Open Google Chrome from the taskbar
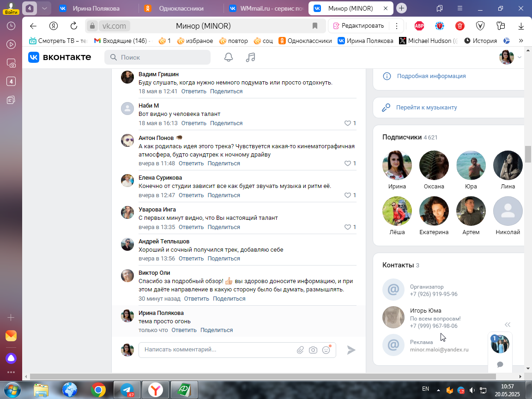 pos(98,390)
